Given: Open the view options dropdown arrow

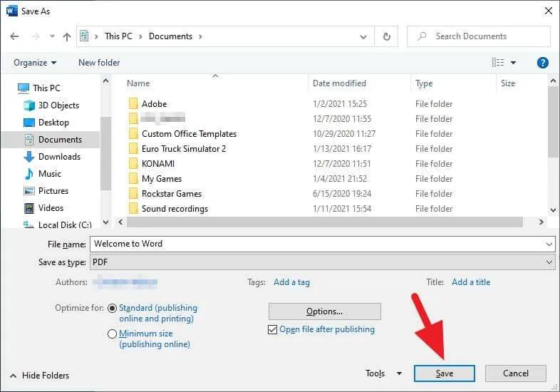Looking at the screenshot, I should pos(513,63).
